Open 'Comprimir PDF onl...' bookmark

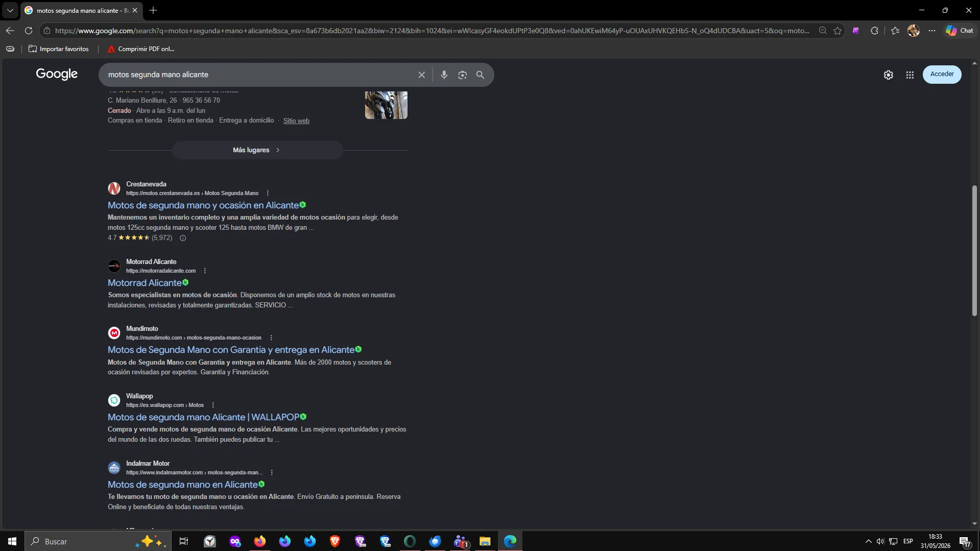pyautogui.click(x=141, y=49)
